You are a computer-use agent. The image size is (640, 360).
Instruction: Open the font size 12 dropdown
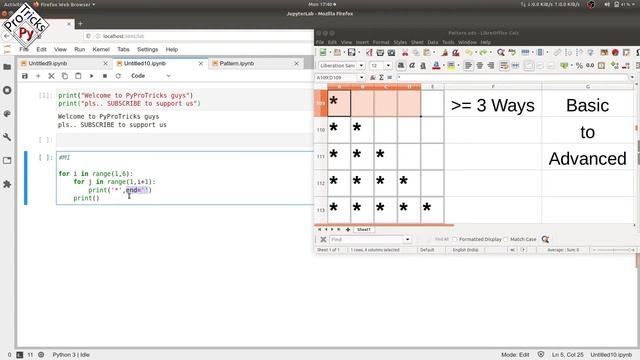(x=388, y=65)
